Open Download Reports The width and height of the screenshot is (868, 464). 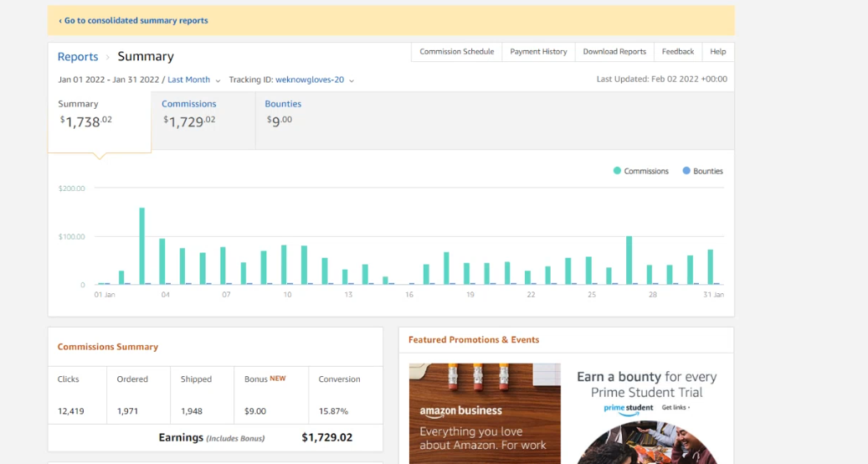click(x=614, y=51)
